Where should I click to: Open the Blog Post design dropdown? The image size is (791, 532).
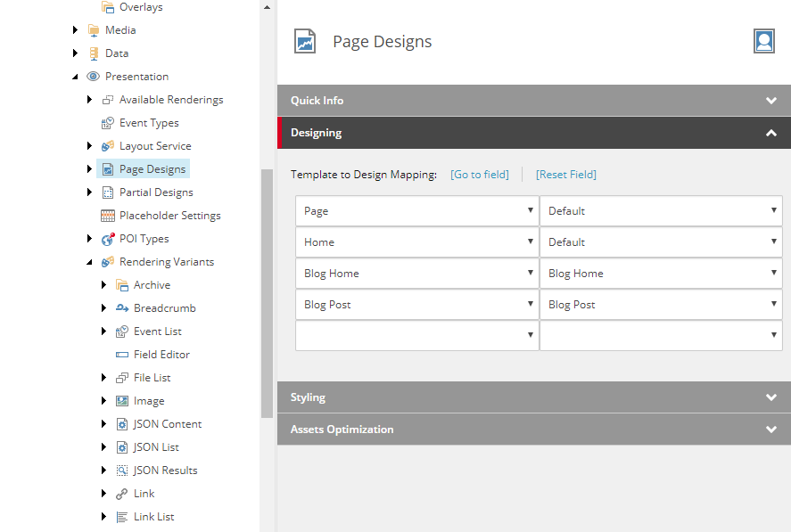coord(662,305)
